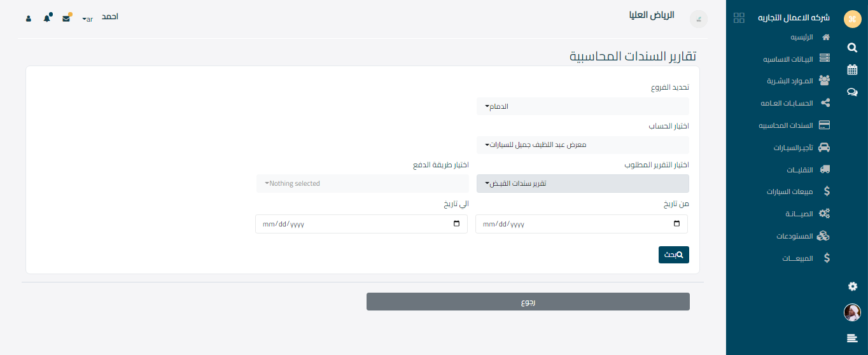Click the search magnifier icon in sidebar

pyautogui.click(x=852, y=48)
